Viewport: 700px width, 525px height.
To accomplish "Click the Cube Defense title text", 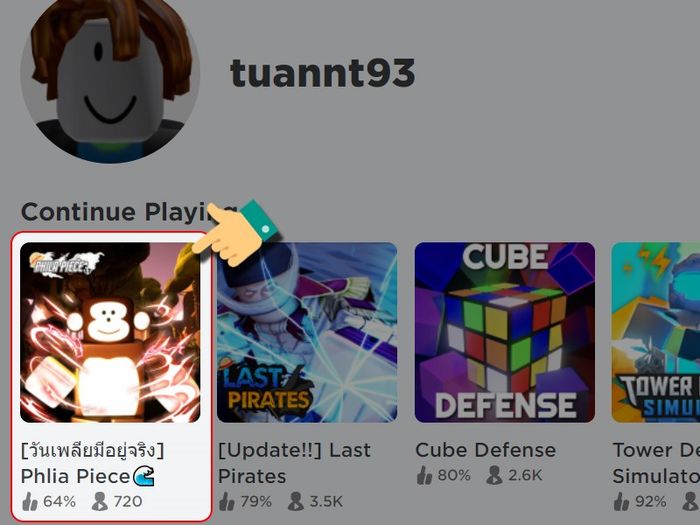I will 486,450.
